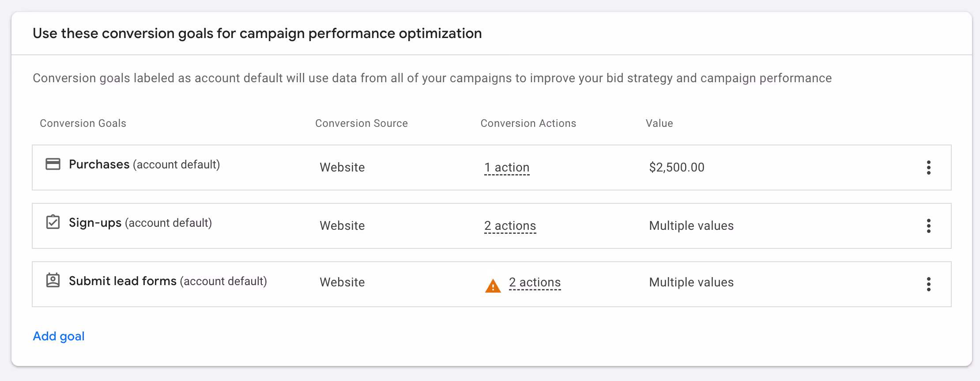Select the Sign-ups goal name

95,223
